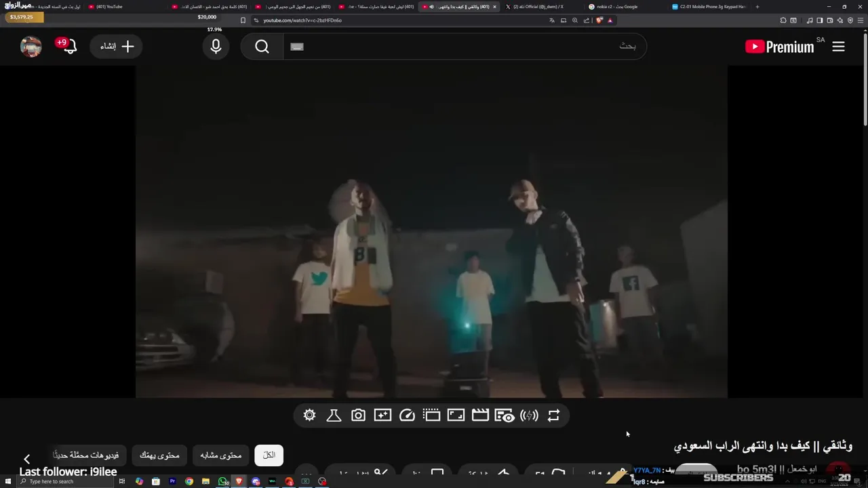Click the VPN shield icon in browser toolbar
Viewport: 868px width, 488px height.
click(850, 20)
